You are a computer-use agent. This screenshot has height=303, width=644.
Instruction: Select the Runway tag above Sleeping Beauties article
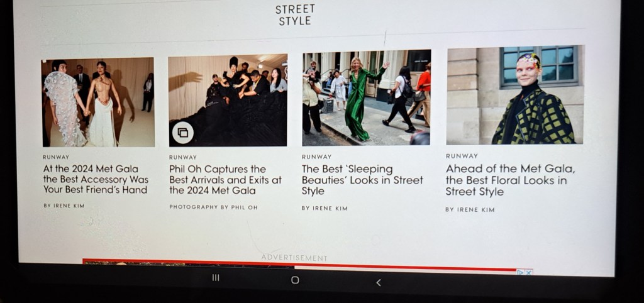(314, 157)
